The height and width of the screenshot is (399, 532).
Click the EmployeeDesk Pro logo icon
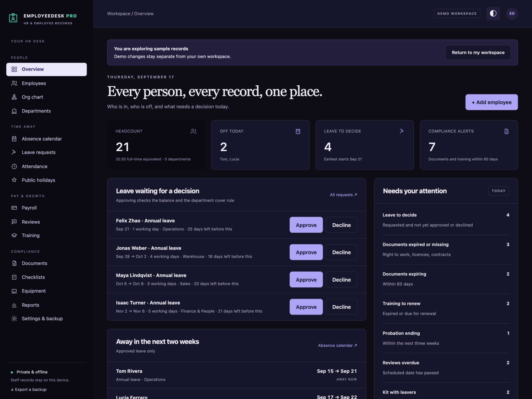[x=13, y=18]
